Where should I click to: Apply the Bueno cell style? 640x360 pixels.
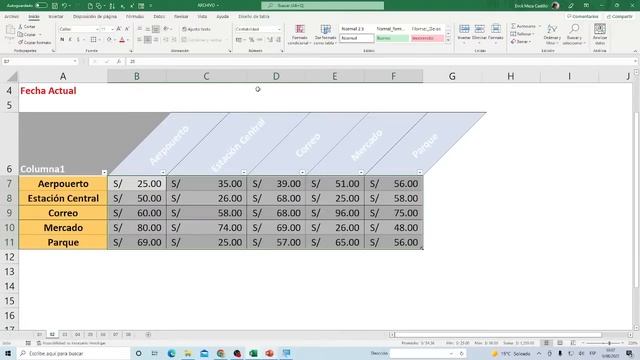tap(392, 38)
